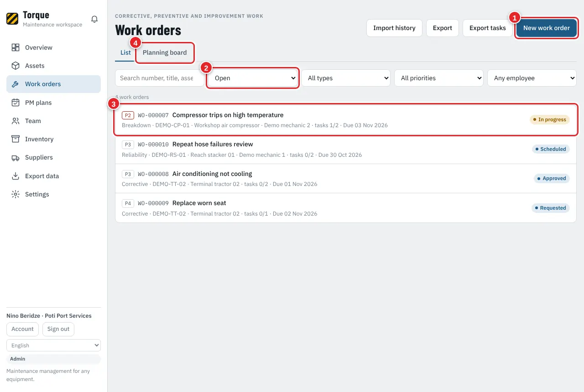Click the In progress status badge
This screenshot has height=392, width=584.
point(550,120)
